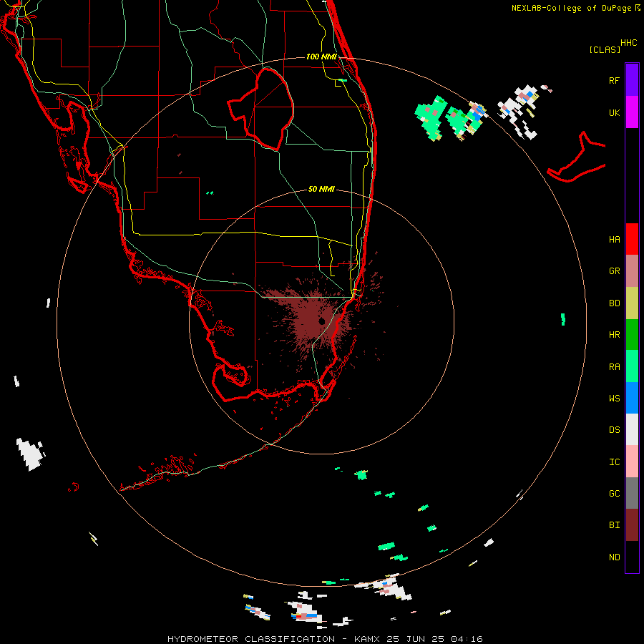
Task: Click the HR legend label
Action: (x=614, y=335)
